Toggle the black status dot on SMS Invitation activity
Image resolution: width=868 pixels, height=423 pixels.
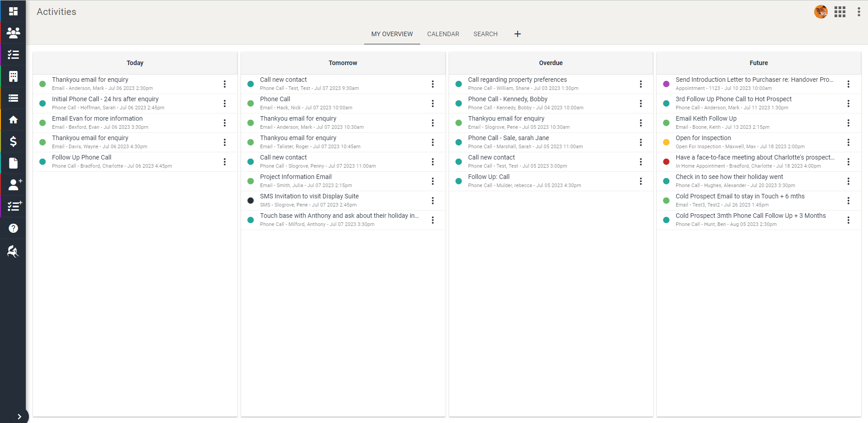coord(250,200)
